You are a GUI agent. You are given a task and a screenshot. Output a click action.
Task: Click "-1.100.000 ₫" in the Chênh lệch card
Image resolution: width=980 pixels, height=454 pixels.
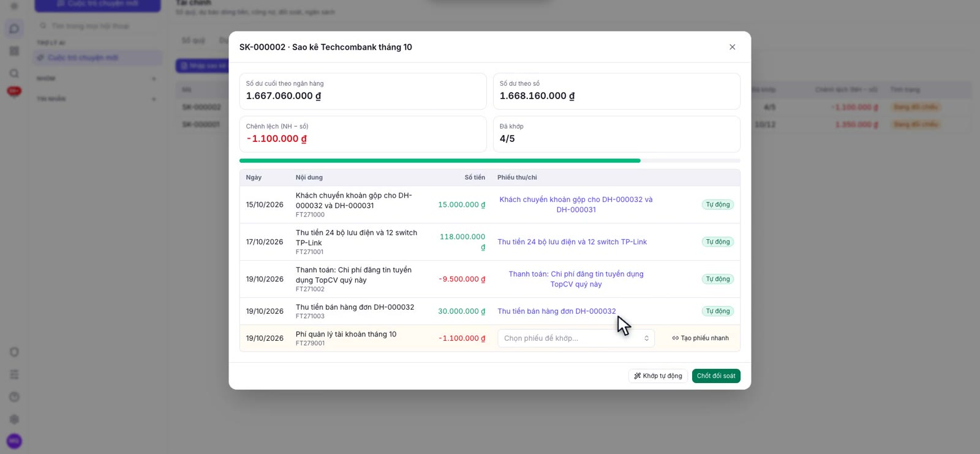pyautogui.click(x=277, y=139)
